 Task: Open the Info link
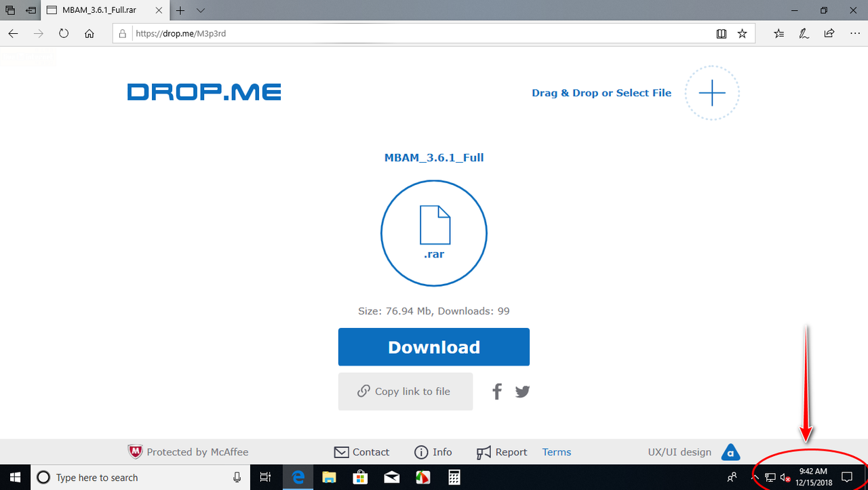pos(433,452)
